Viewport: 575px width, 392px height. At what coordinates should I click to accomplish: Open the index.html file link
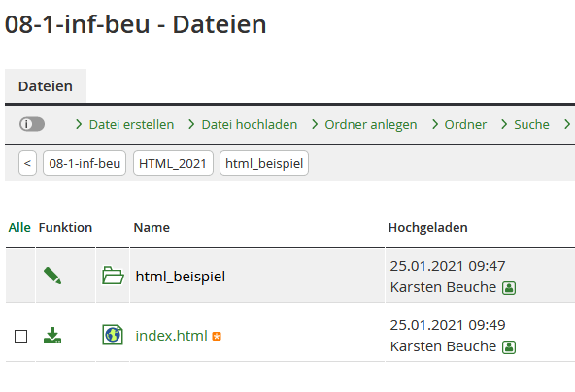[171, 336]
